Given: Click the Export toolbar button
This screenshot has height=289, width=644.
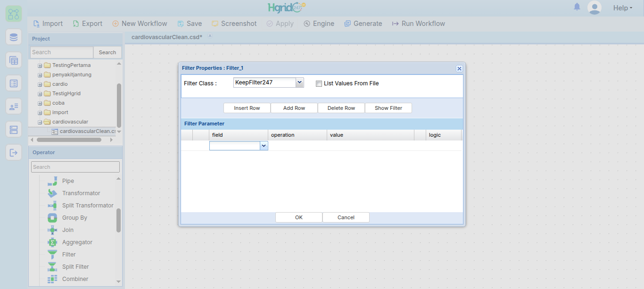Looking at the screenshot, I should [88, 24].
